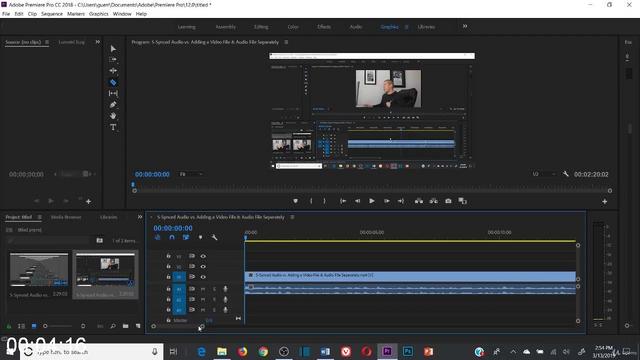
Task: Mark Out point in Program monitor
Action: (324, 201)
